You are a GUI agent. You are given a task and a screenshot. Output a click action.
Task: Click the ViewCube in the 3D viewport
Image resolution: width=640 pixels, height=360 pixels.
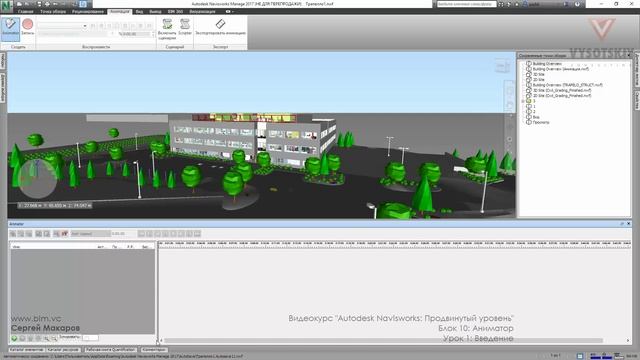[x=502, y=66]
